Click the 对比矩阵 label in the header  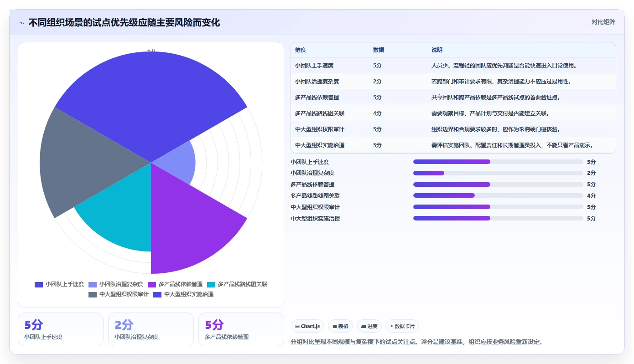(603, 22)
